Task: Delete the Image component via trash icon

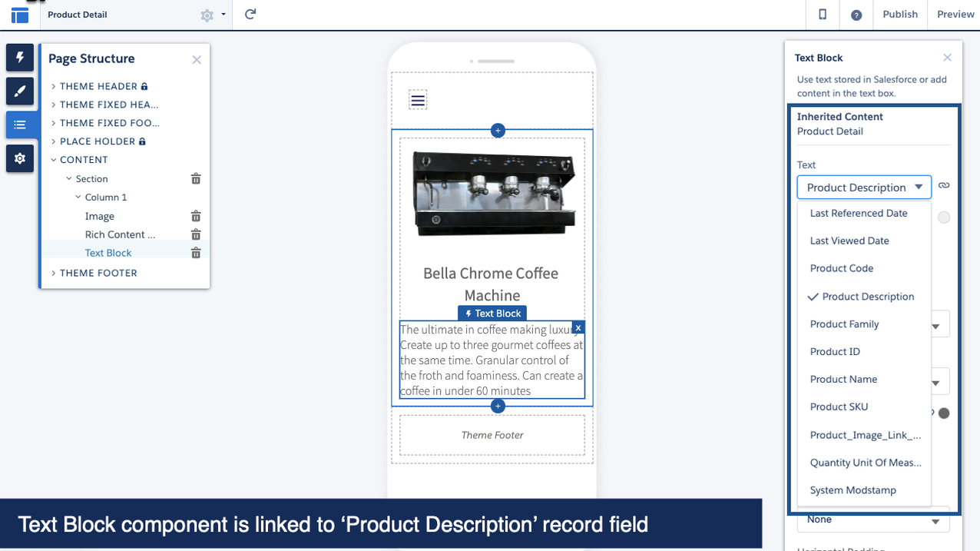Action: [x=196, y=217]
